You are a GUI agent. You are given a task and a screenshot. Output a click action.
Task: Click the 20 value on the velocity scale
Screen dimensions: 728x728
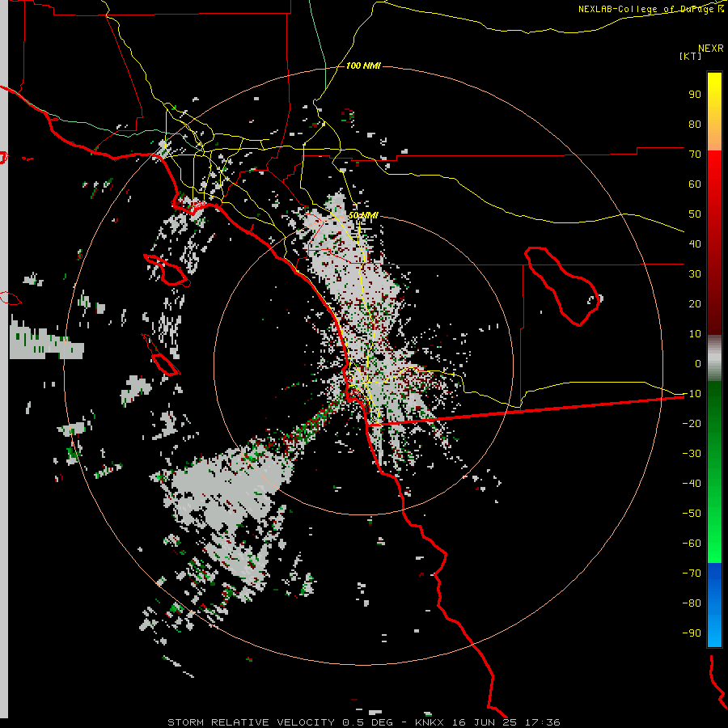(695, 304)
